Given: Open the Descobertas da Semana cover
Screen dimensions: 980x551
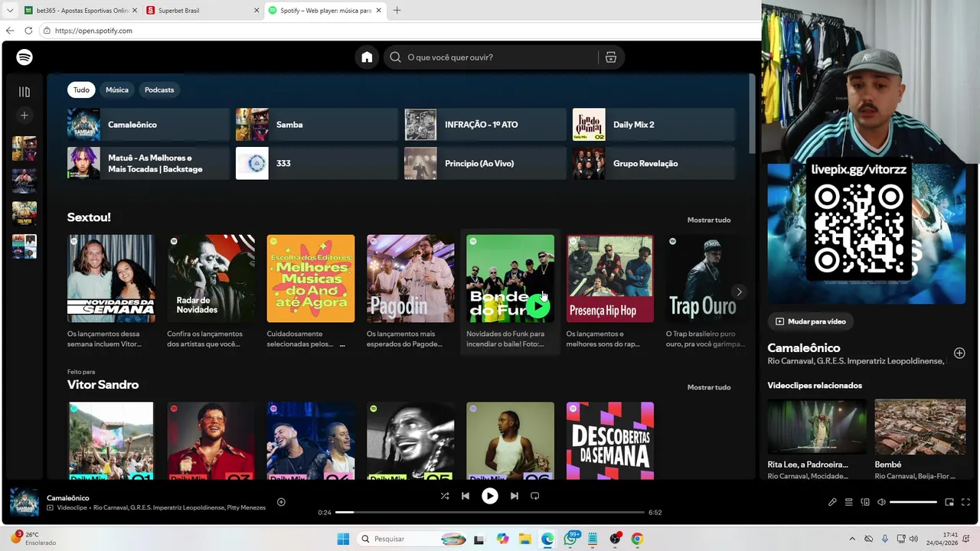Looking at the screenshot, I should (610, 441).
